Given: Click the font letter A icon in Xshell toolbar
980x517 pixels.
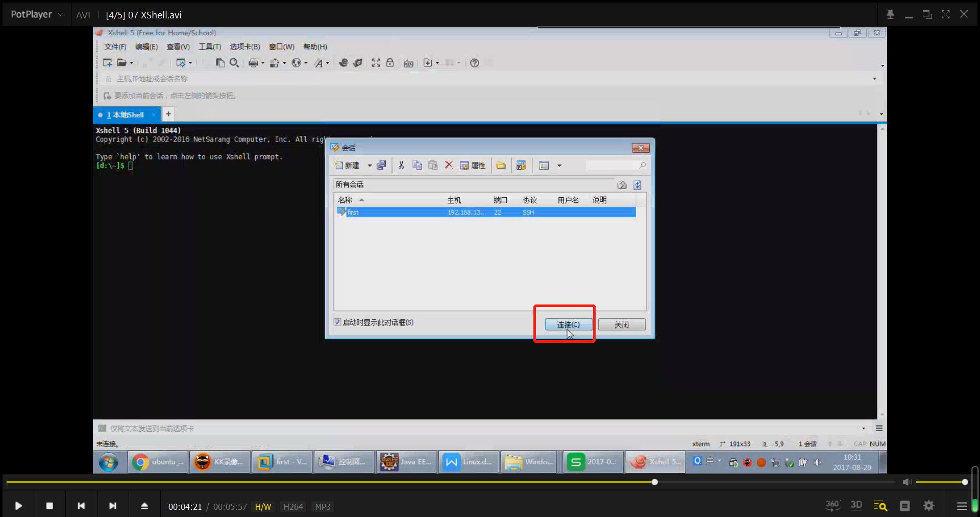Looking at the screenshot, I should point(318,63).
